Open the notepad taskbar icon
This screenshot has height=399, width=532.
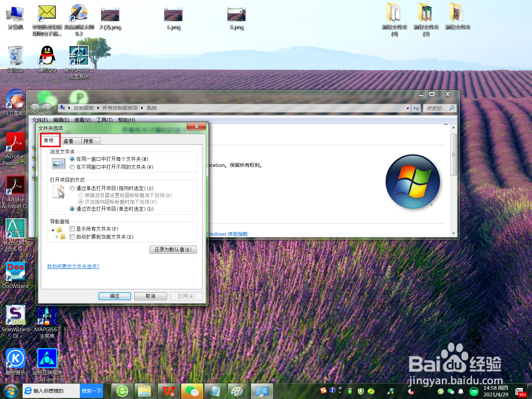(x=215, y=391)
